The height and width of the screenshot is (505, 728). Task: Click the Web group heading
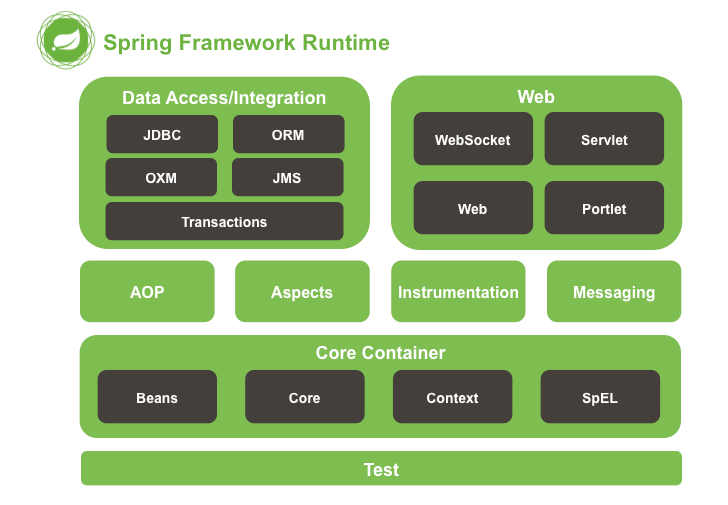536,97
